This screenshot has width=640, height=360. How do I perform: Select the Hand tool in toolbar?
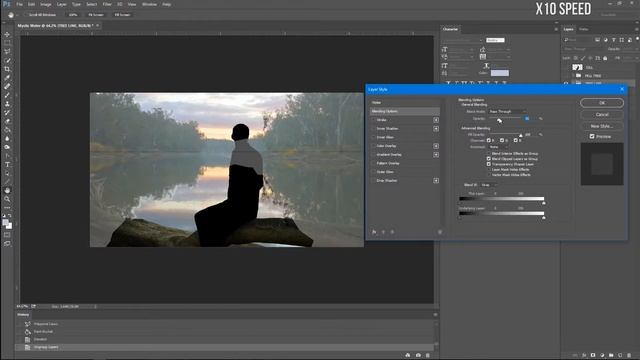[7, 190]
